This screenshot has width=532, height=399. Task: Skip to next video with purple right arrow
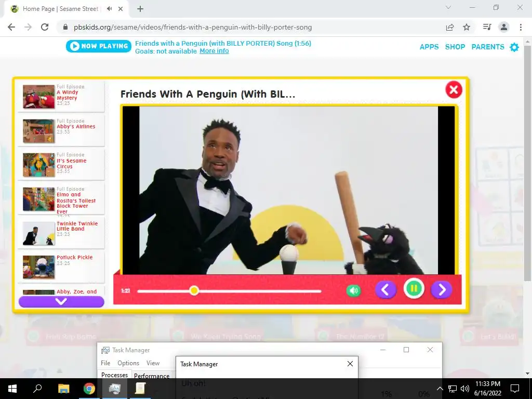(x=442, y=290)
